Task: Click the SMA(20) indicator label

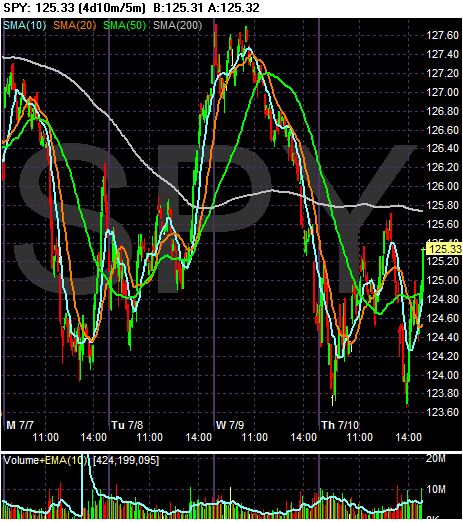Action: click(75, 25)
